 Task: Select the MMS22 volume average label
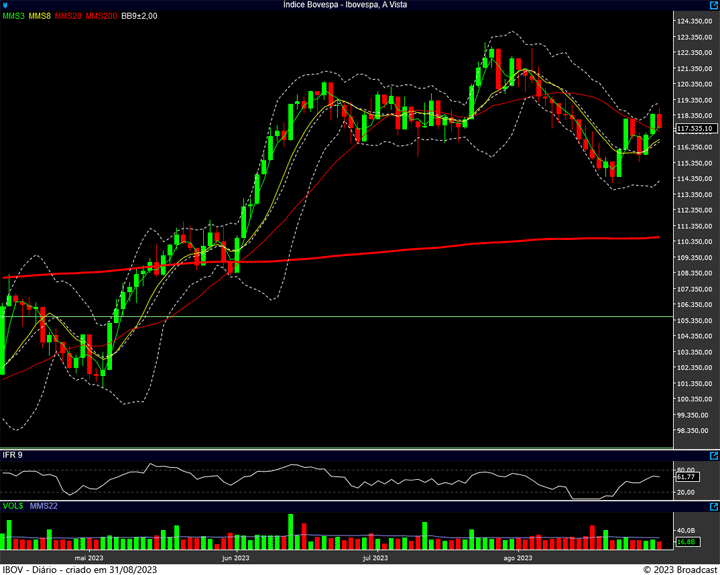point(44,508)
